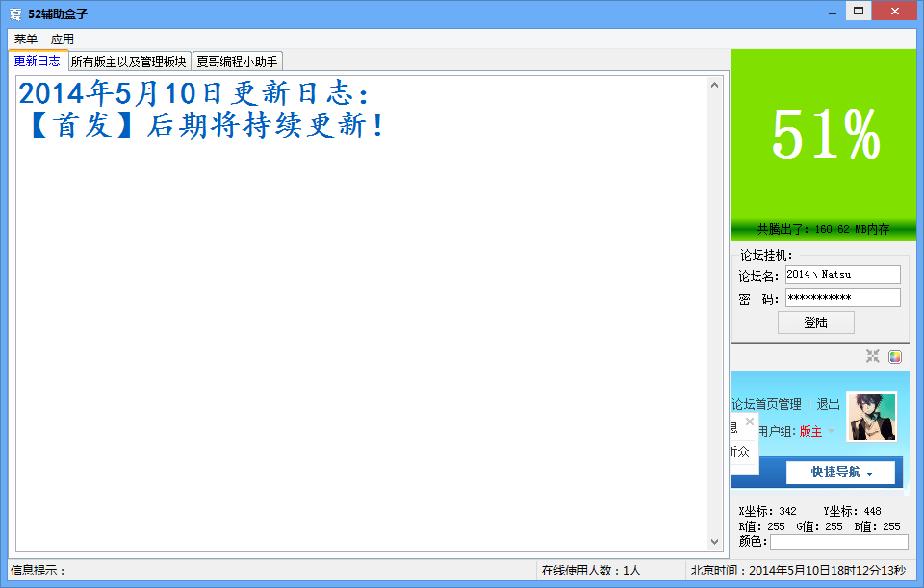Click the 北京时间 status bar entry
The image size is (924, 588).
[798, 571]
